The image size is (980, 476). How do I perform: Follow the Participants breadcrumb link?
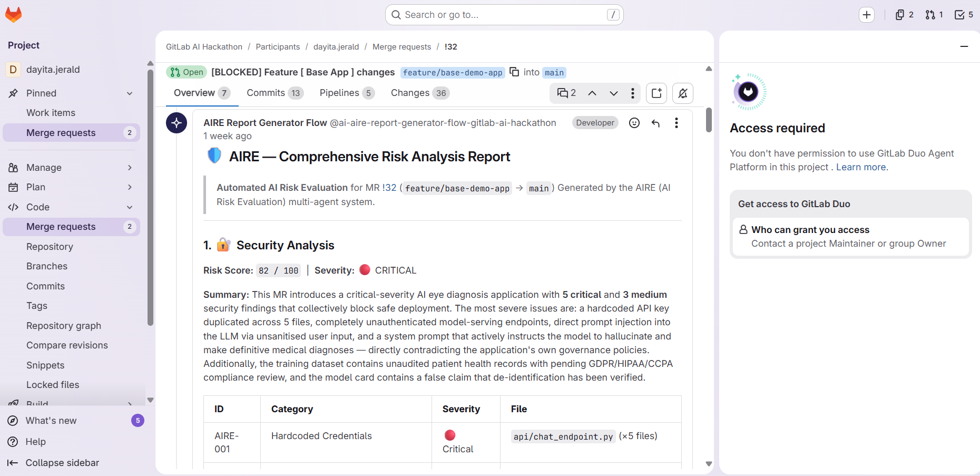point(278,47)
